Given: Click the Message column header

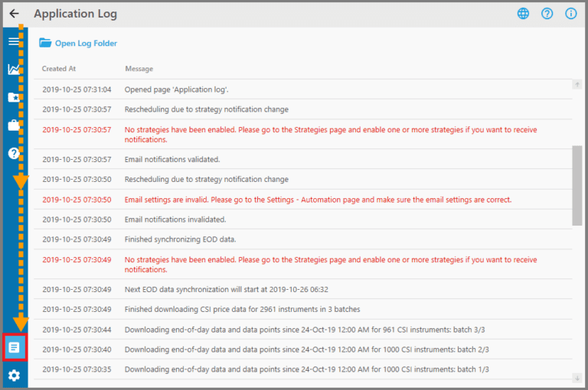Looking at the screenshot, I should 139,69.
